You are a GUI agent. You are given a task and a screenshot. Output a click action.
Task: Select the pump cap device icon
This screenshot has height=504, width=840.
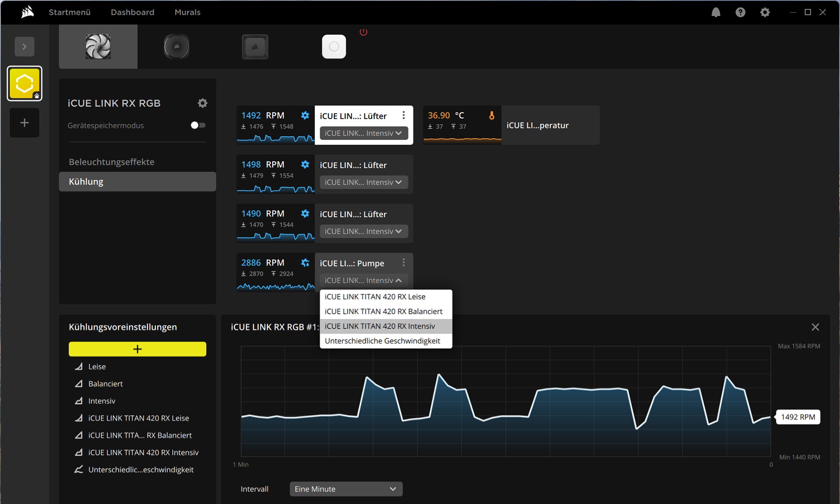(x=176, y=46)
